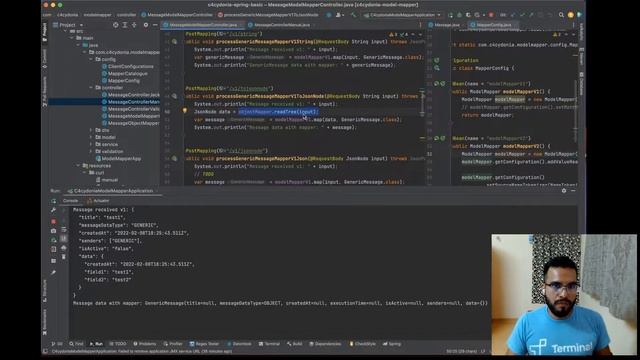Toggle the Project side tool button
Viewport: 640px width, 360px height.
tap(44, 32)
